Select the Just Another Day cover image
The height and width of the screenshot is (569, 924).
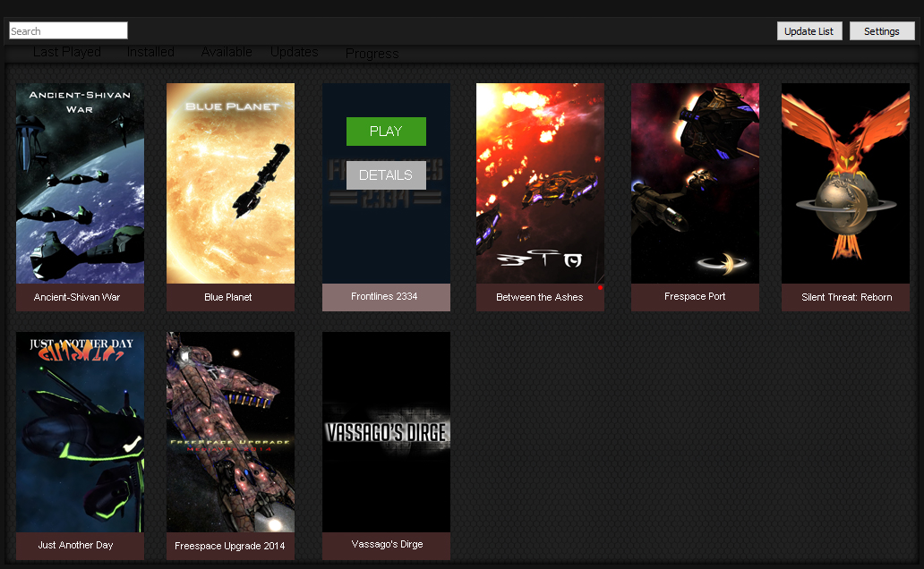[81, 432]
